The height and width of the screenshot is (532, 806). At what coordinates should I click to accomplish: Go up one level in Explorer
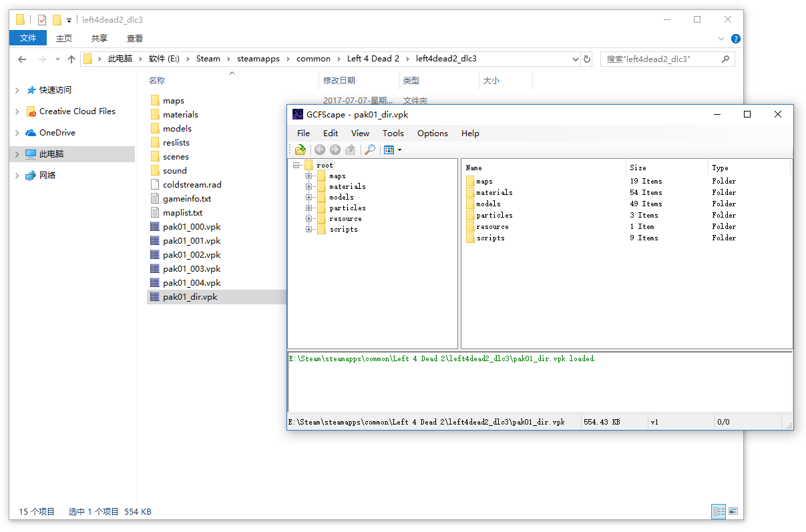(71, 59)
